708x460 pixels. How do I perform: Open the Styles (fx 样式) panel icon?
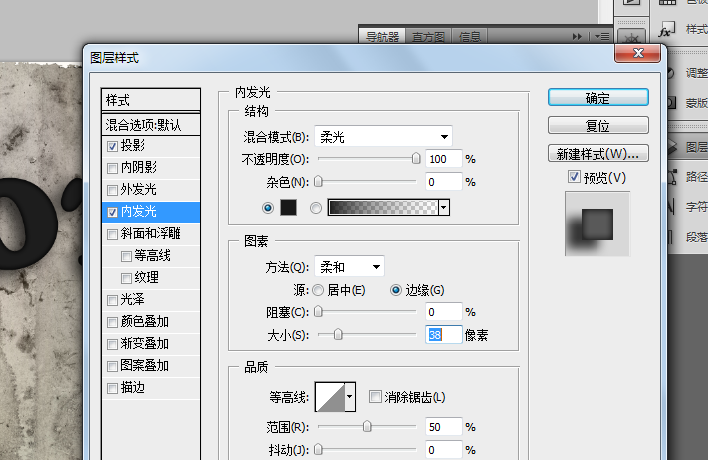pos(666,30)
